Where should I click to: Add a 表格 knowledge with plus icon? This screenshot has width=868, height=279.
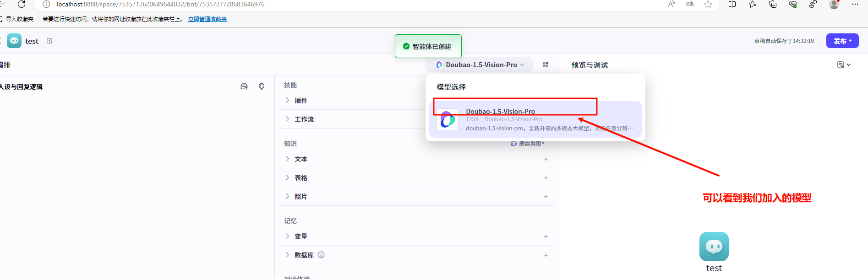(x=546, y=178)
